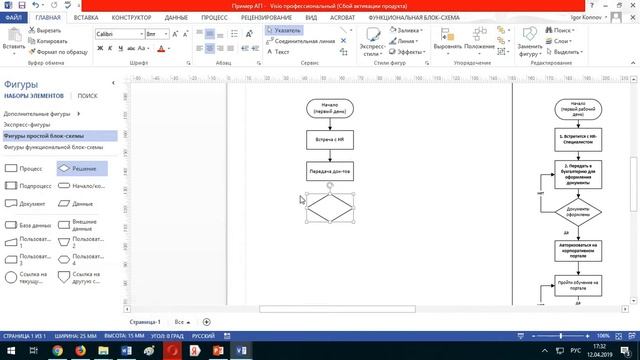Undo the last action
Image resolution: width=640 pixels, height=360 pixels.
(x=36, y=5)
